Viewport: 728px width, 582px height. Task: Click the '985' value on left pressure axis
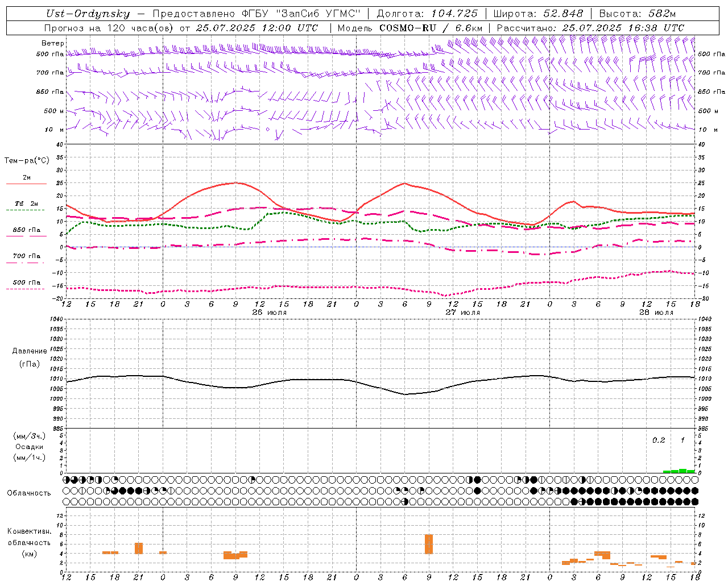point(57,429)
